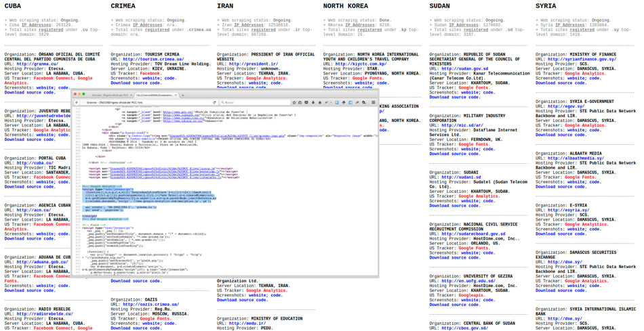Open the esyria.sy URL link
644x331 pixels.
click(569, 210)
